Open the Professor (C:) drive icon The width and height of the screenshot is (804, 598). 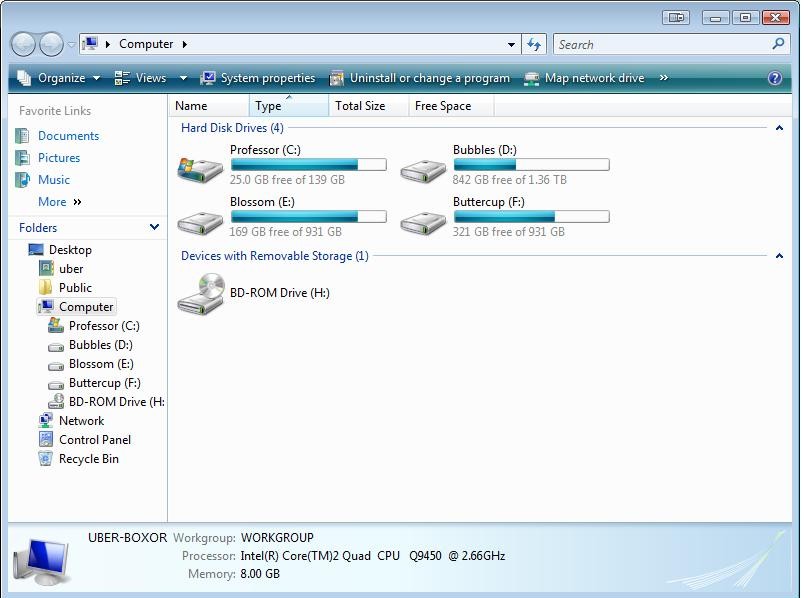pos(200,166)
